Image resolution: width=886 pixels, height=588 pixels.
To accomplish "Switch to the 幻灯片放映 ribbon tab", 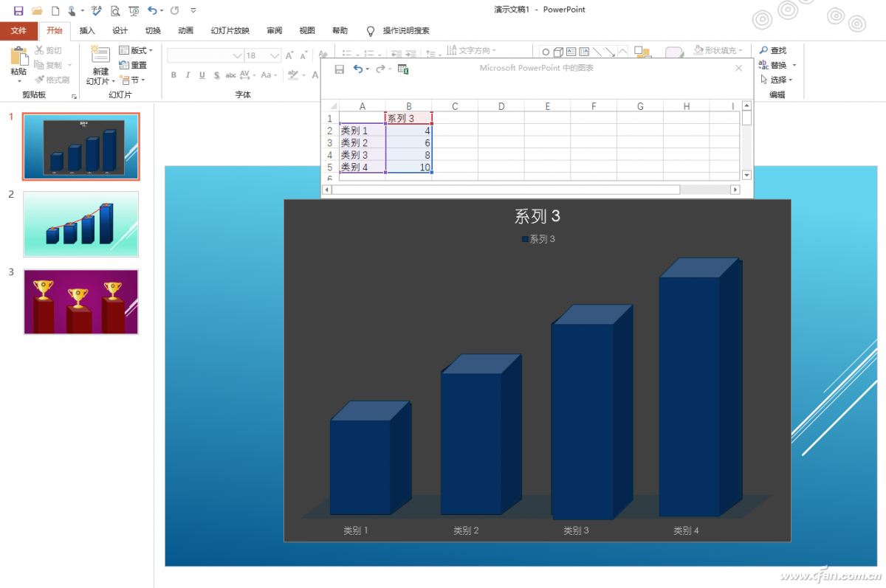I will click(x=230, y=31).
